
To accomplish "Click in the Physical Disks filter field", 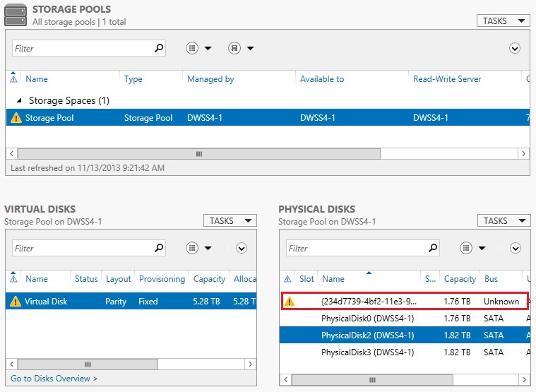I will tap(357, 249).
